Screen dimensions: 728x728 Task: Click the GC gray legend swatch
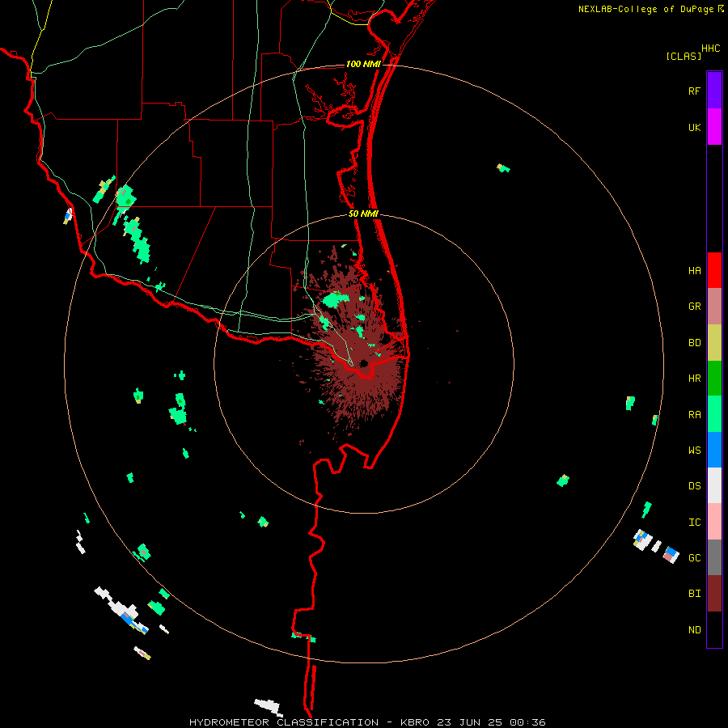coord(714,557)
